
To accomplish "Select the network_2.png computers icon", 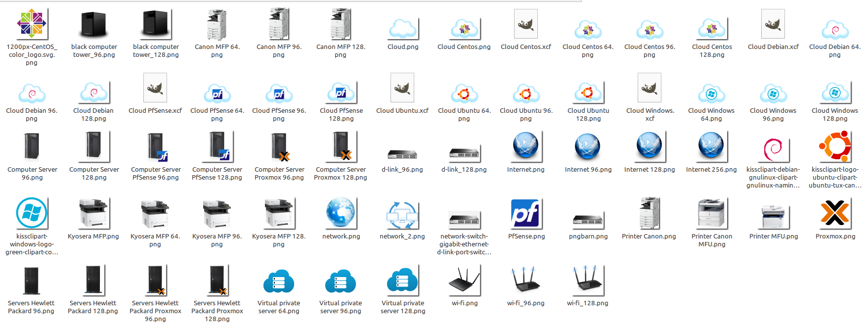I will coord(402,216).
